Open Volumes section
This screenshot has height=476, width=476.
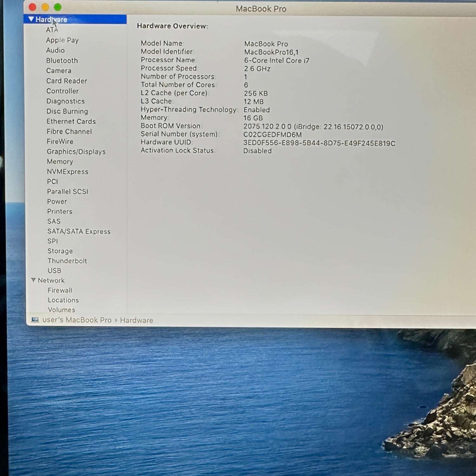point(62,309)
